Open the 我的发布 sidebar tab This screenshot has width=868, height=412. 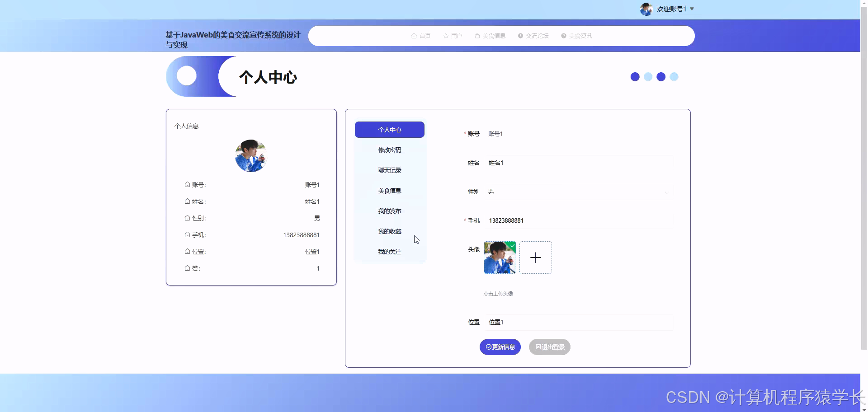tap(390, 211)
